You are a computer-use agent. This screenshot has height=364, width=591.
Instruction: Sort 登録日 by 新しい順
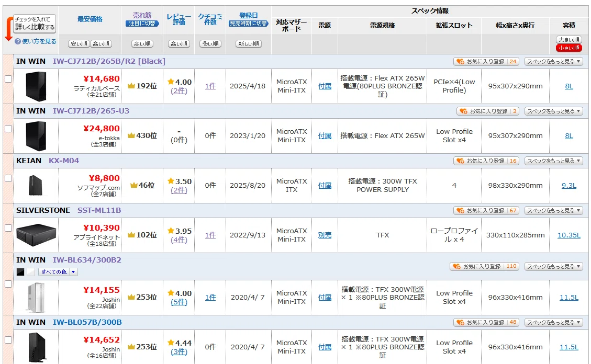click(x=248, y=43)
